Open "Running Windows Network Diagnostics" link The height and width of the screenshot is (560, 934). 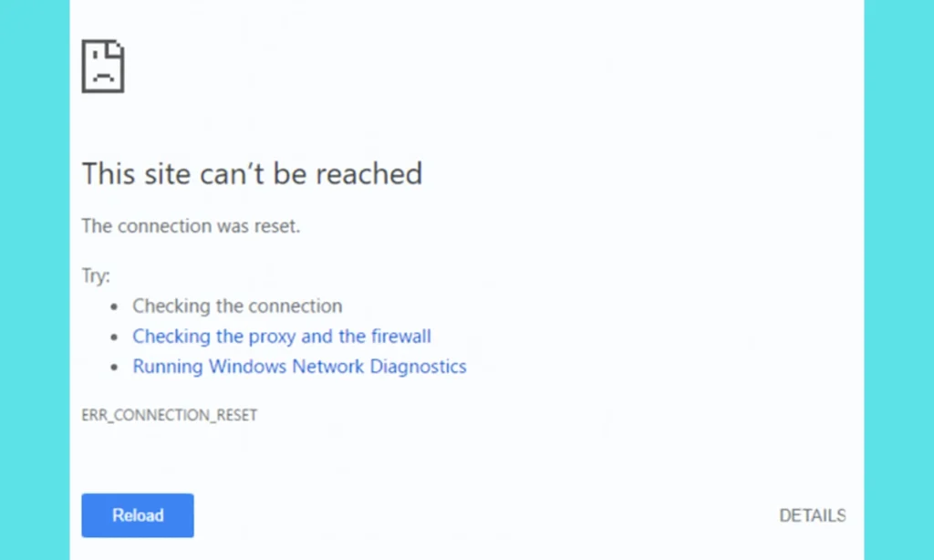299,366
